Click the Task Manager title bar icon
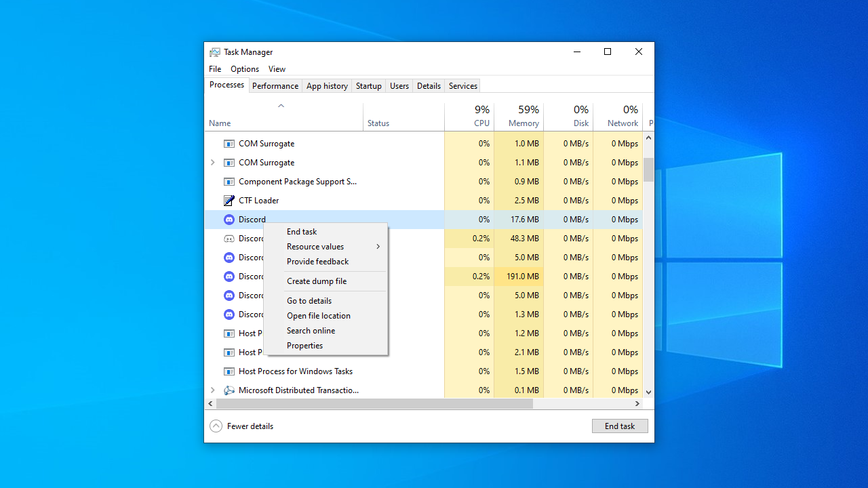Image resolution: width=868 pixels, height=488 pixels. pos(215,52)
